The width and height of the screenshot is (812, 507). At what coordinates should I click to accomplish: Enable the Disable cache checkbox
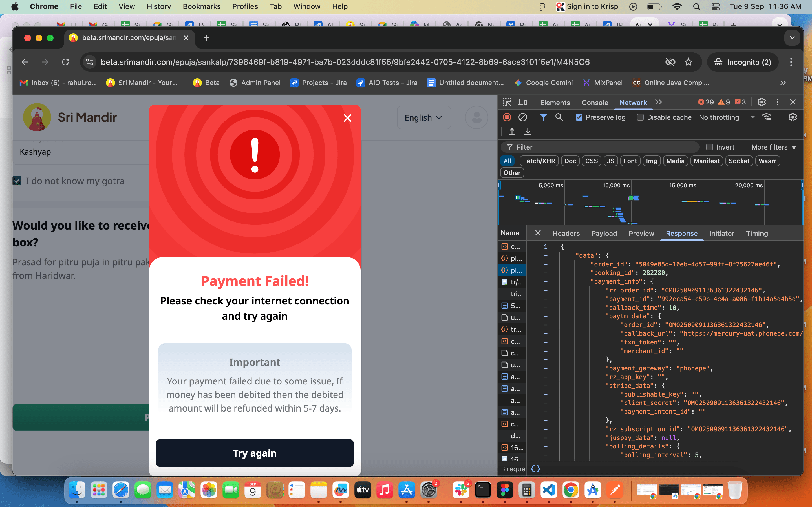pos(640,117)
